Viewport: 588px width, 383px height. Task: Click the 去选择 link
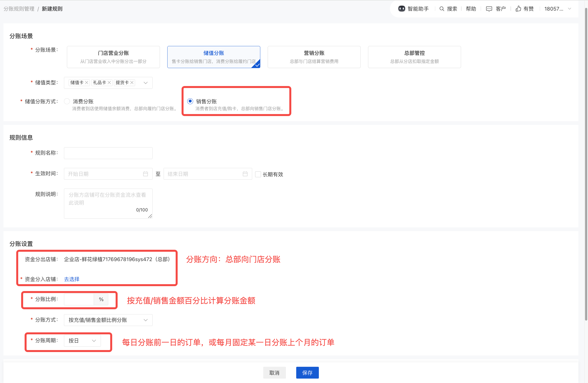click(x=72, y=279)
